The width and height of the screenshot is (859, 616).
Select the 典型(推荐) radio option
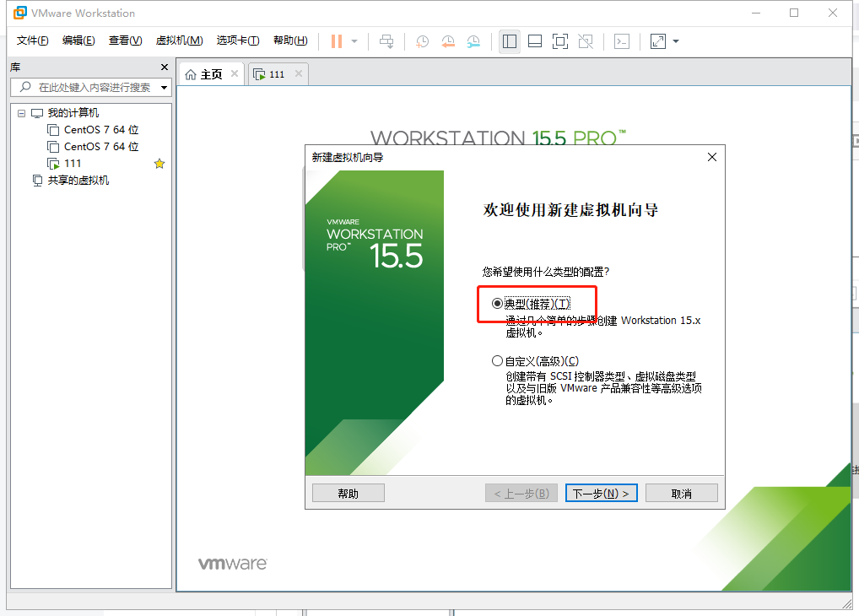pyautogui.click(x=497, y=303)
